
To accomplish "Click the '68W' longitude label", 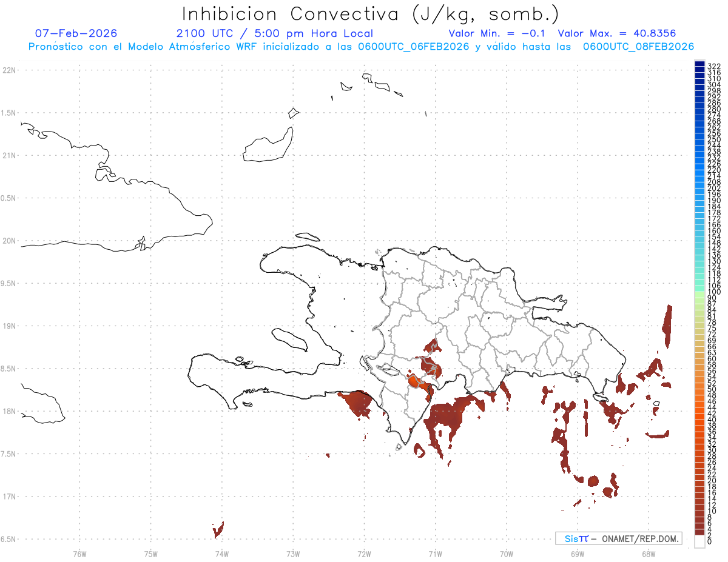I will 649,554.
